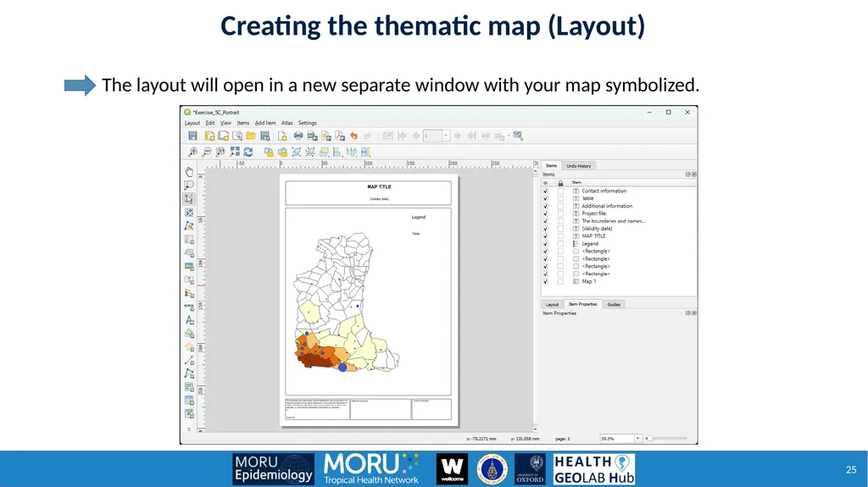Select the Add Map tool
This screenshot has width=868, height=487.
[189, 239]
